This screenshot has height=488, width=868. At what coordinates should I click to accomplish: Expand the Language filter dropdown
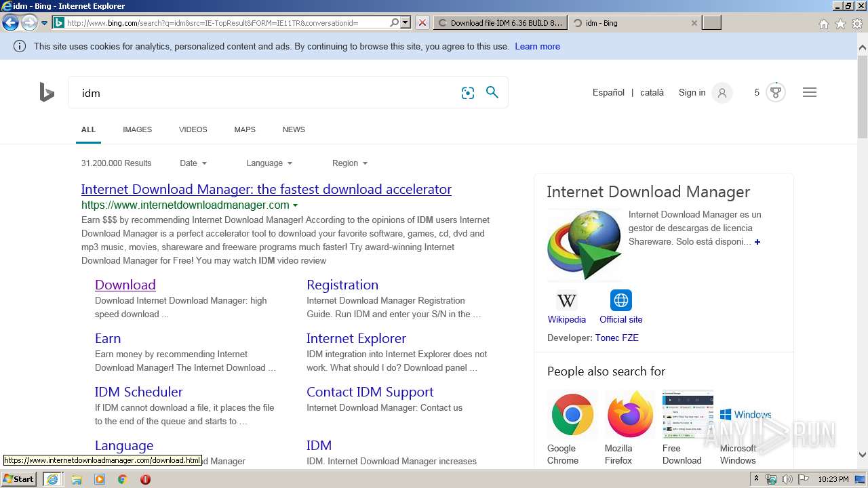(269, 163)
